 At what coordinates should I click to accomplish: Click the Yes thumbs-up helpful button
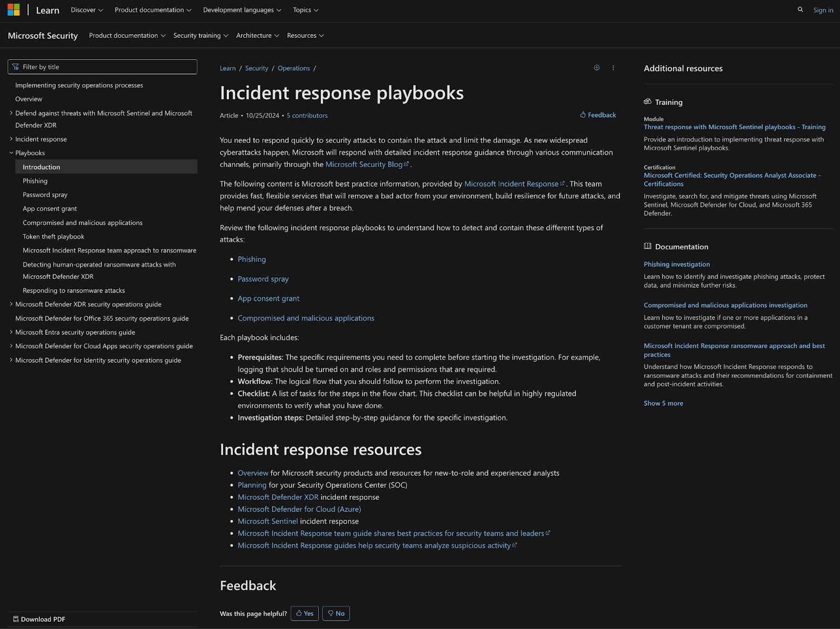[x=304, y=613]
